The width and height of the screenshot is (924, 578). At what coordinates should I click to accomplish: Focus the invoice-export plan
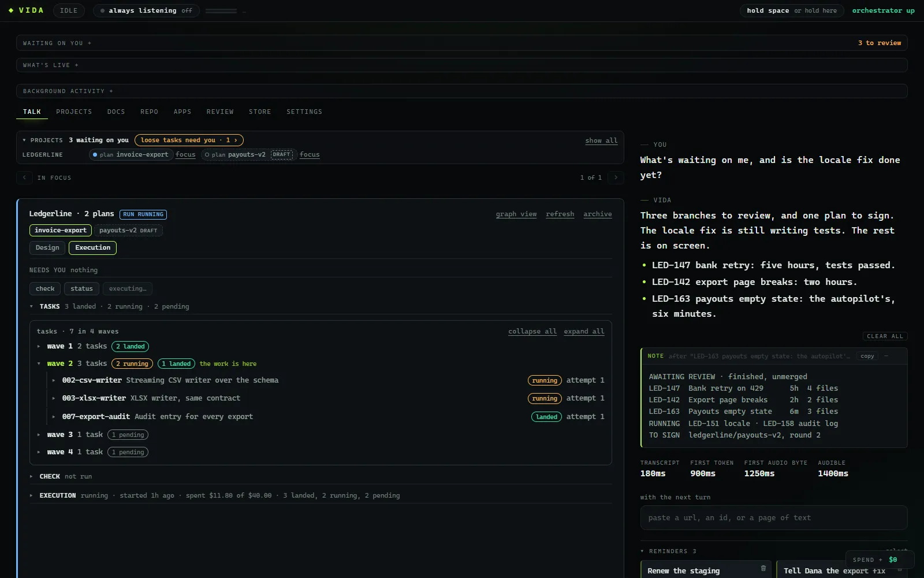tap(185, 154)
